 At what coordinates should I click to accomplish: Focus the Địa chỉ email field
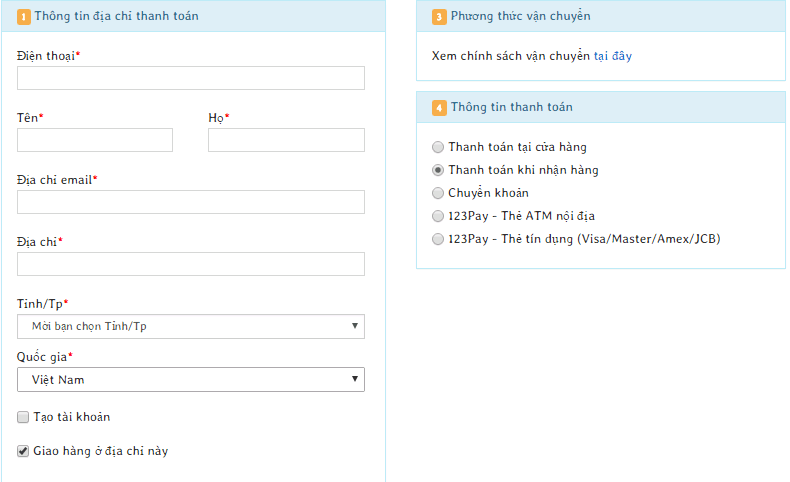pyautogui.click(x=190, y=202)
